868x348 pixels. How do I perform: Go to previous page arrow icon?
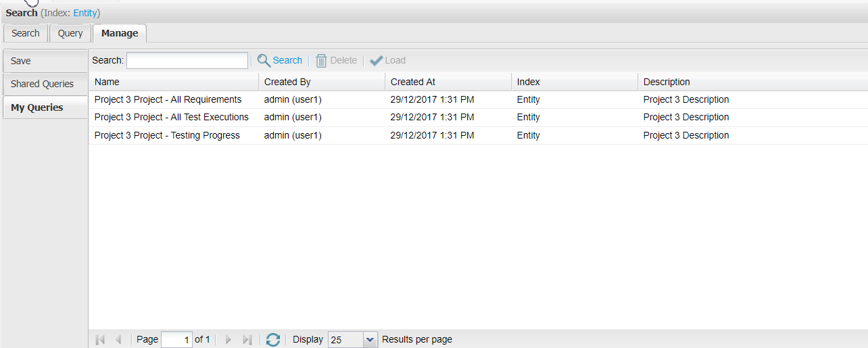[x=118, y=340]
